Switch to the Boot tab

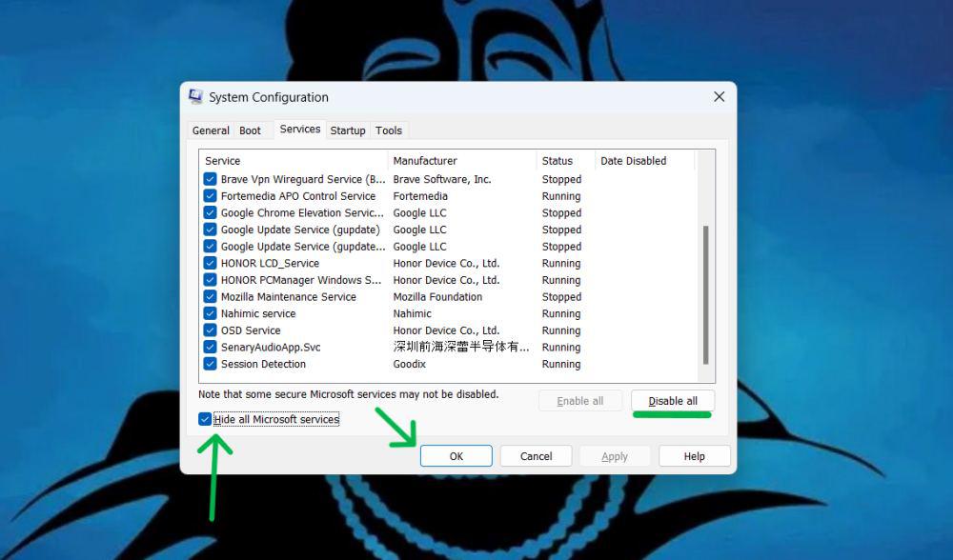click(250, 130)
